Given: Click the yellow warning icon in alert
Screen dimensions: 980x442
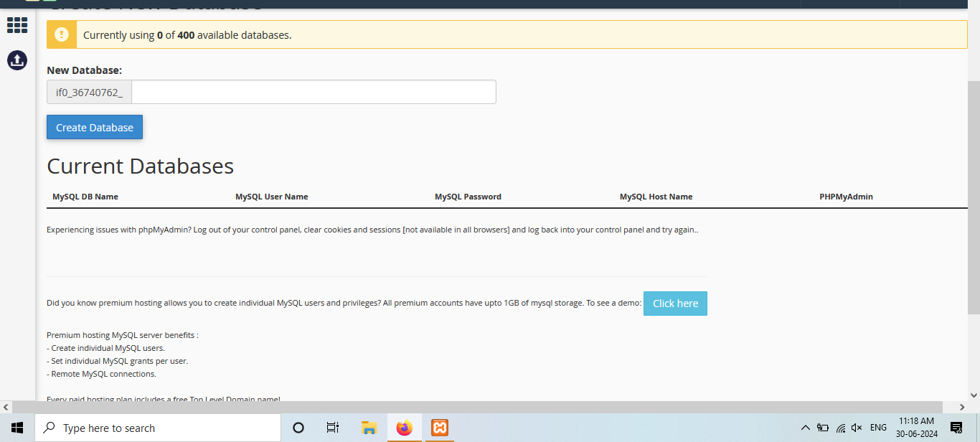Looking at the screenshot, I should click(x=62, y=34).
